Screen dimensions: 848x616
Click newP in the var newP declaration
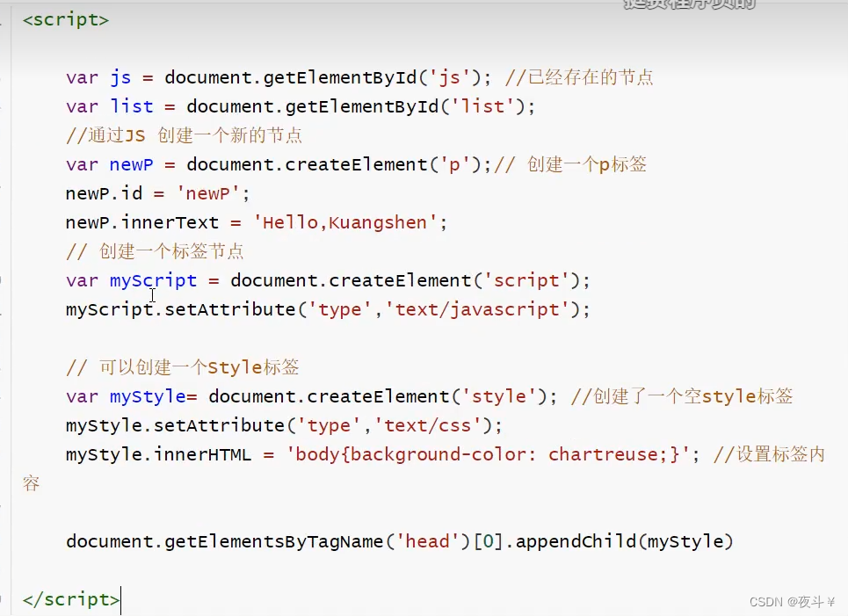click(132, 164)
